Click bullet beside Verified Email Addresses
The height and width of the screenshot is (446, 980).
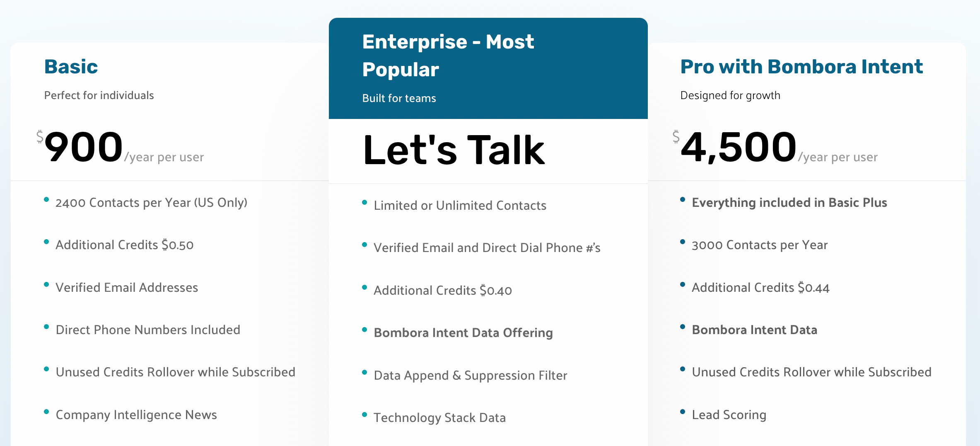point(46,284)
